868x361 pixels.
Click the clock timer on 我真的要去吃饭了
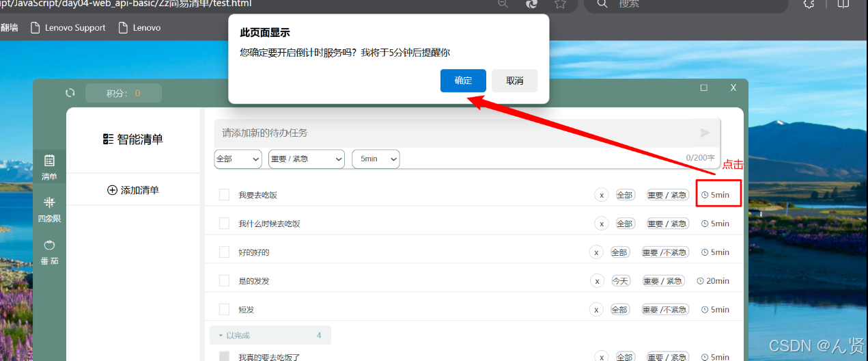click(716, 357)
